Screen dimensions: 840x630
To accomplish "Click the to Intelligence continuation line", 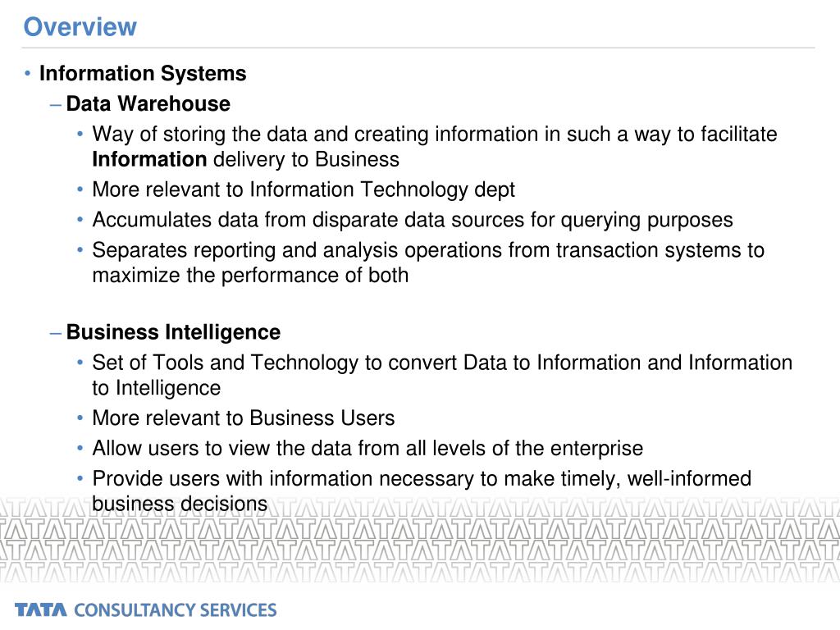I will (157, 388).
